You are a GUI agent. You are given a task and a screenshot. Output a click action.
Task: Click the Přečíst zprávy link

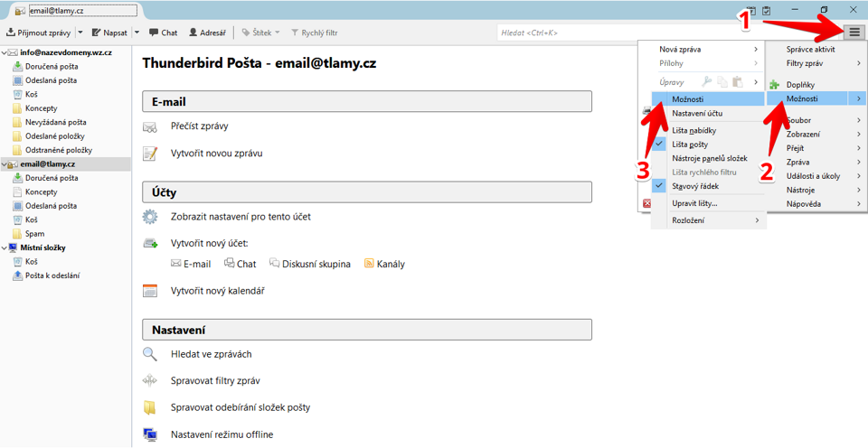point(199,126)
